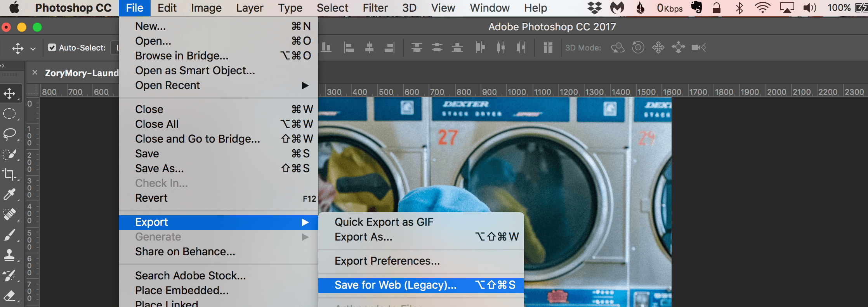Choose Search Adobe Stock...
Screen dimensions: 868x307
219,276
